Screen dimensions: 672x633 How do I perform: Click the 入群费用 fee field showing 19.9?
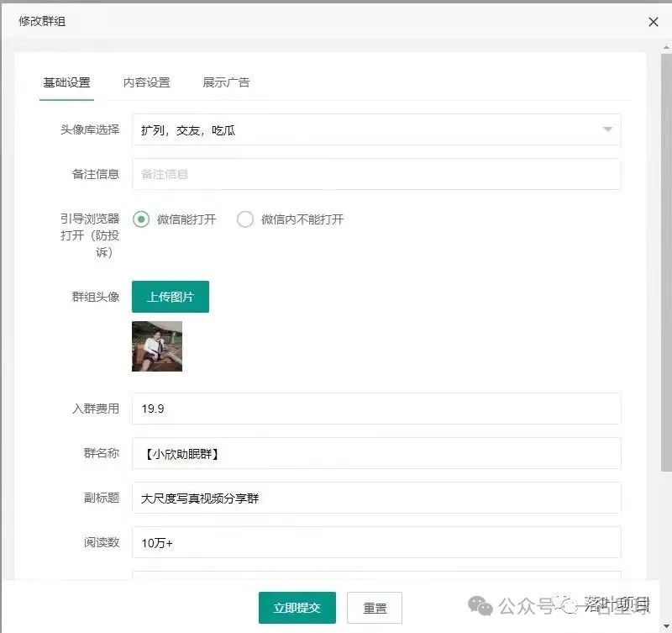coord(375,408)
